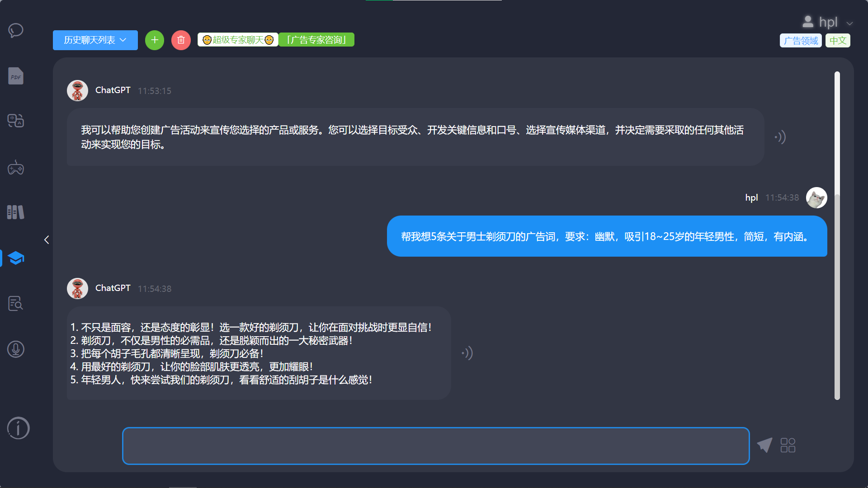The width and height of the screenshot is (868, 488).
Task: Open the library books sidebar icon
Action: 16,212
